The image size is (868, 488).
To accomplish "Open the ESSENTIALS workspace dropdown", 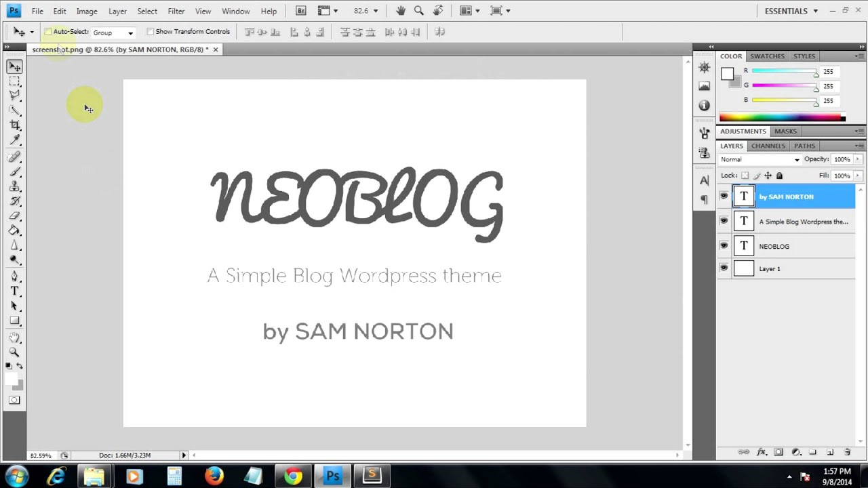I will 791,11.
